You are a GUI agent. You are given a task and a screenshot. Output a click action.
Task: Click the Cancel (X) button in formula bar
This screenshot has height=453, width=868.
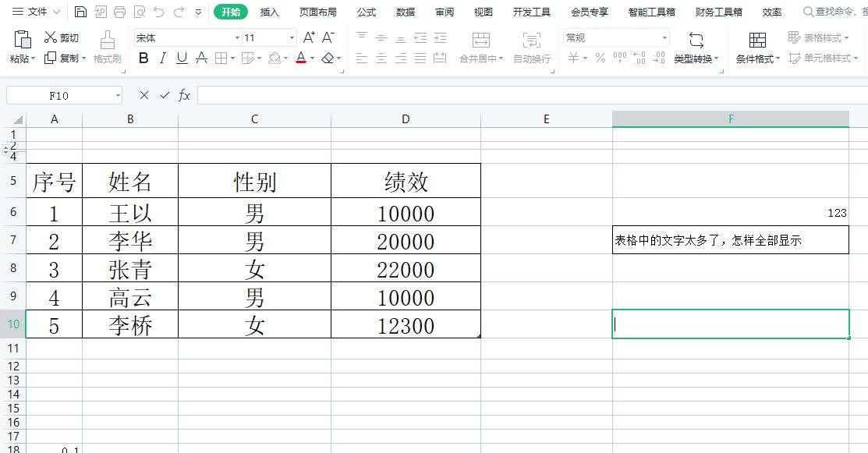point(144,95)
